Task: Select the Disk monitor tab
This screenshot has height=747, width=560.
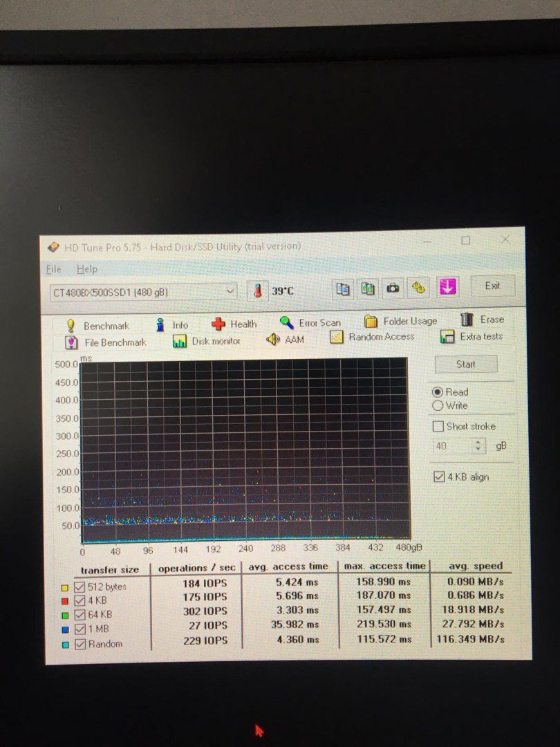Action: coord(206,340)
